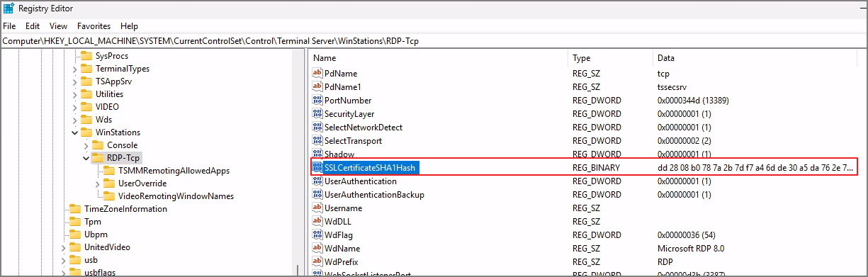The width and height of the screenshot is (868, 277).
Task: Collapse the RDP-Tcp tree node
Action: pyautogui.click(x=86, y=158)
